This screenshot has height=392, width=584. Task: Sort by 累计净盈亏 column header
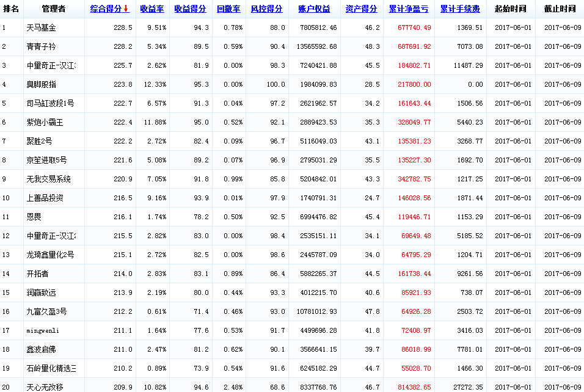(x=409, y=9)
